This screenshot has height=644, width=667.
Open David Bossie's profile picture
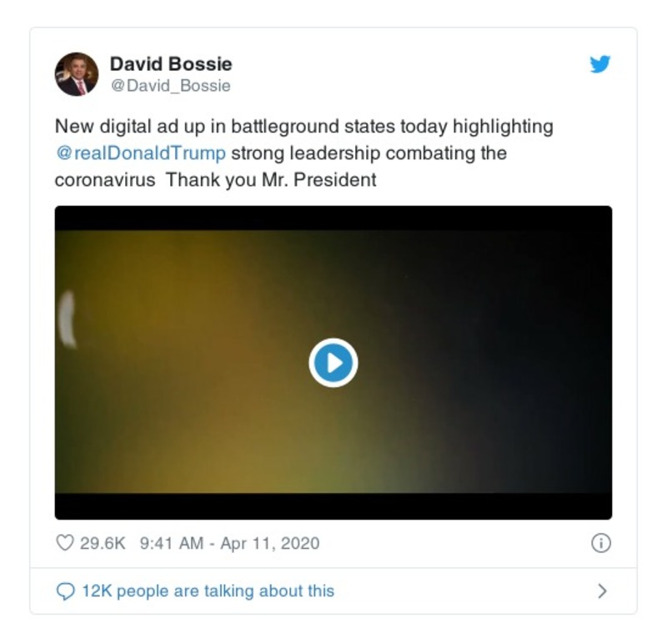click(77, 74)
